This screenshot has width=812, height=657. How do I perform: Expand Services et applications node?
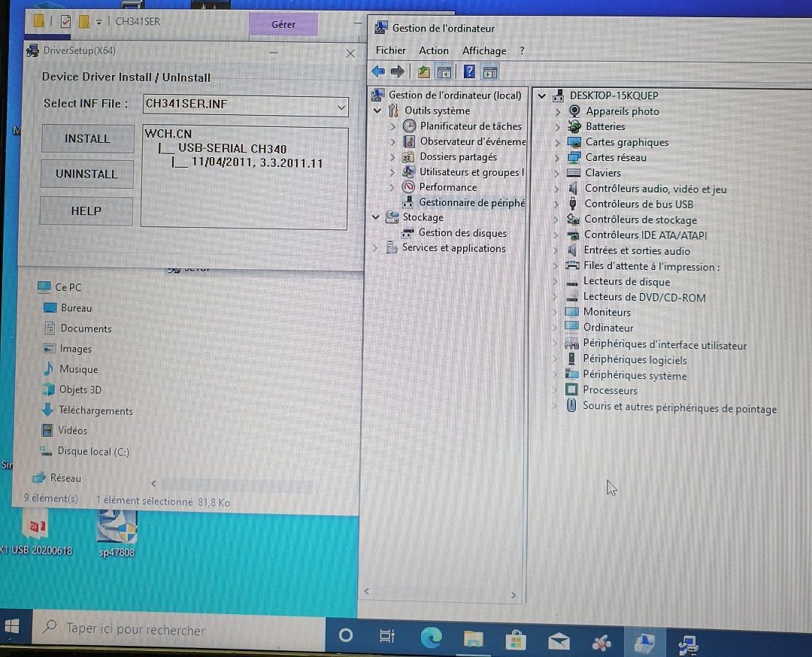click(x=375, y=248)
